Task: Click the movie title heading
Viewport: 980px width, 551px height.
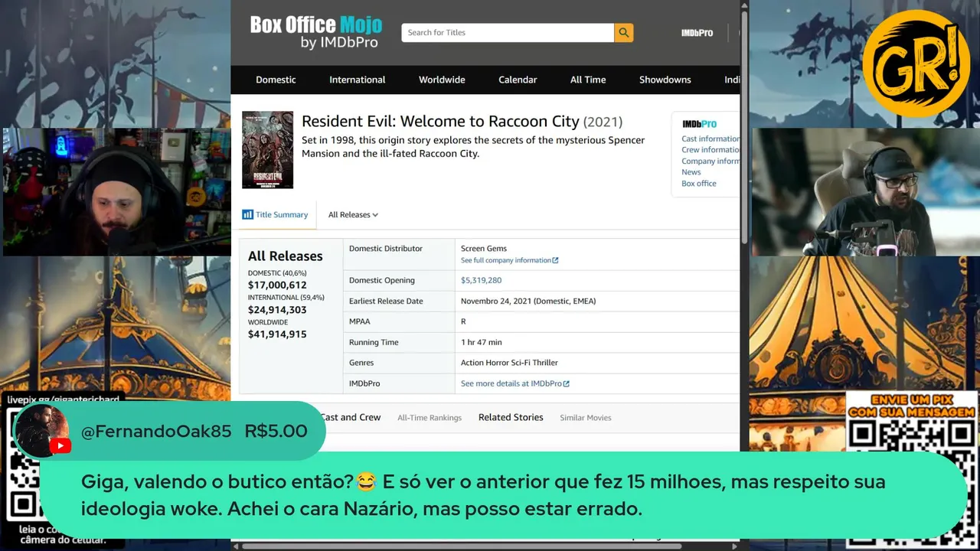Action: [462, 122]
